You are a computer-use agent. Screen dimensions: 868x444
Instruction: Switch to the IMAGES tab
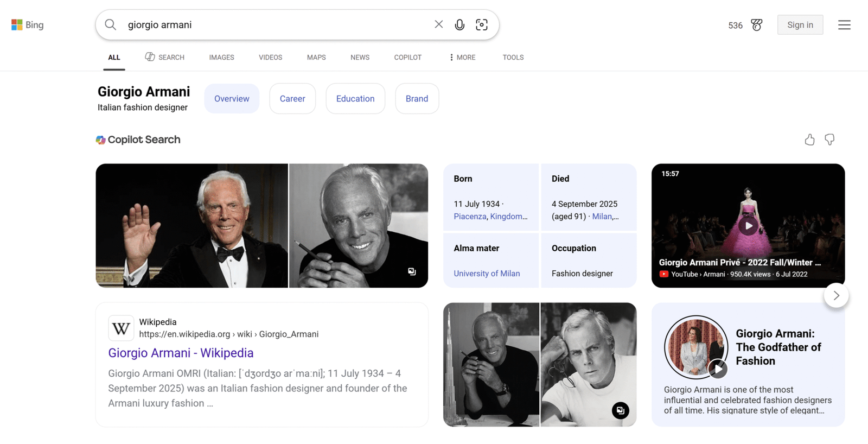click(x=221, y=58)
